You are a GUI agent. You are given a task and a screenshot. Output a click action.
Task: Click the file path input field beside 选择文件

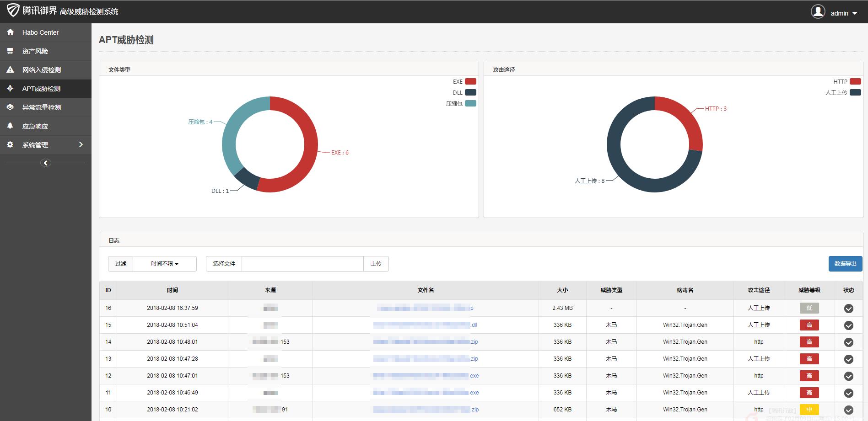(302, 264)
